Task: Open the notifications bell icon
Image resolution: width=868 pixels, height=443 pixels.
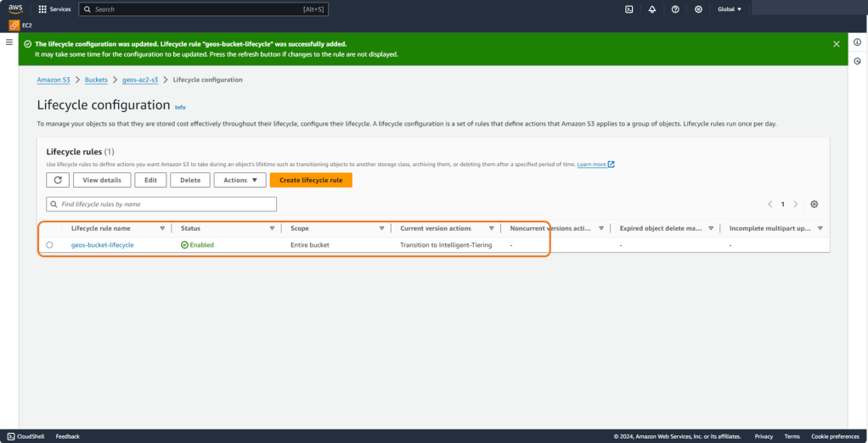Action: pyautogui.click(x=651, y=9)
